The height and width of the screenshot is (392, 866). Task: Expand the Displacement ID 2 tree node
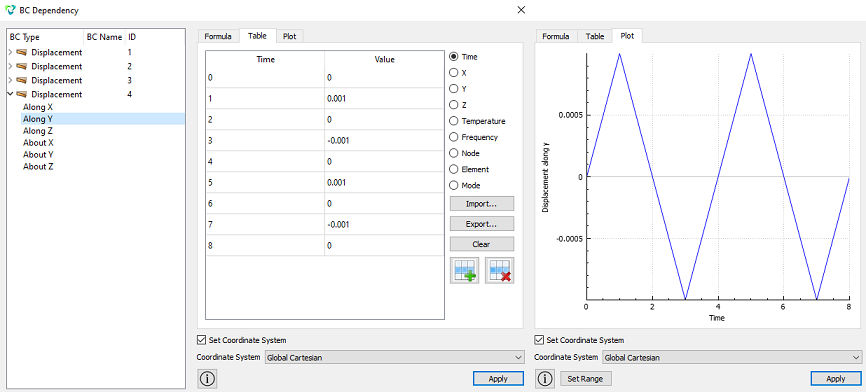(x=10, y=66)
